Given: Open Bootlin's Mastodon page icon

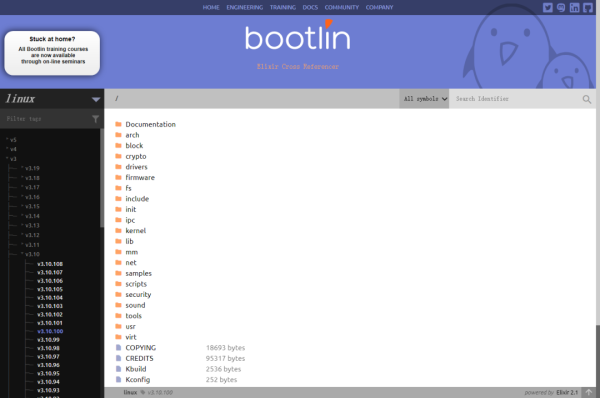Looking at the screenshot, I should click(x=561, y=7).
